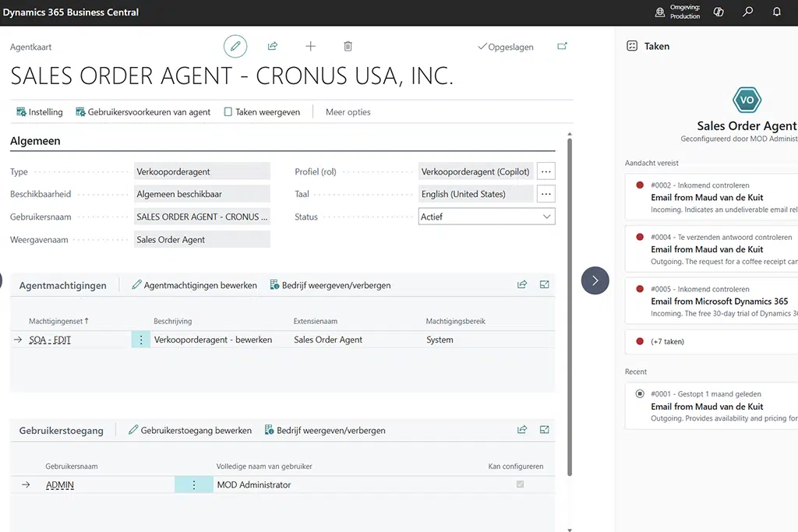
Task: Share the agent card via share icon
Action: (273, 46)
